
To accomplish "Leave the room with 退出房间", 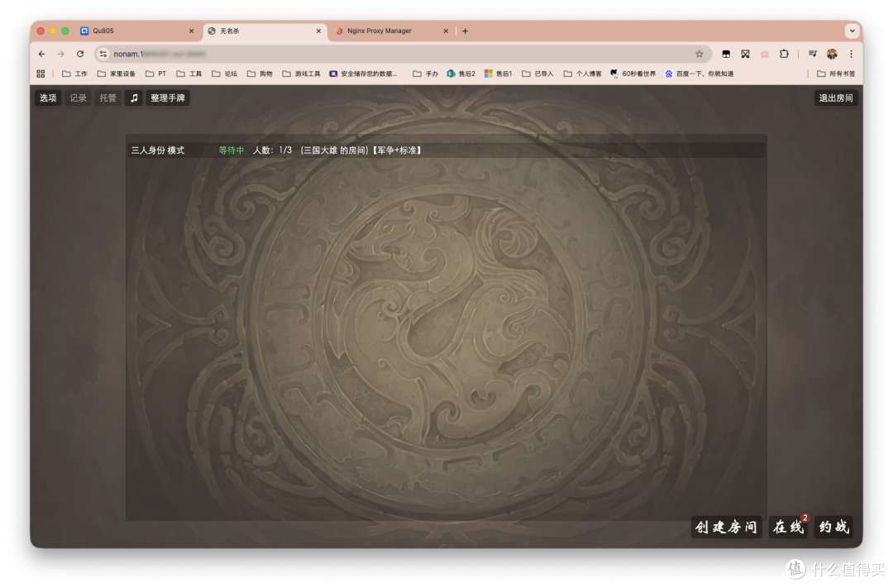I will pyautogui.click(x=835, y=98).
